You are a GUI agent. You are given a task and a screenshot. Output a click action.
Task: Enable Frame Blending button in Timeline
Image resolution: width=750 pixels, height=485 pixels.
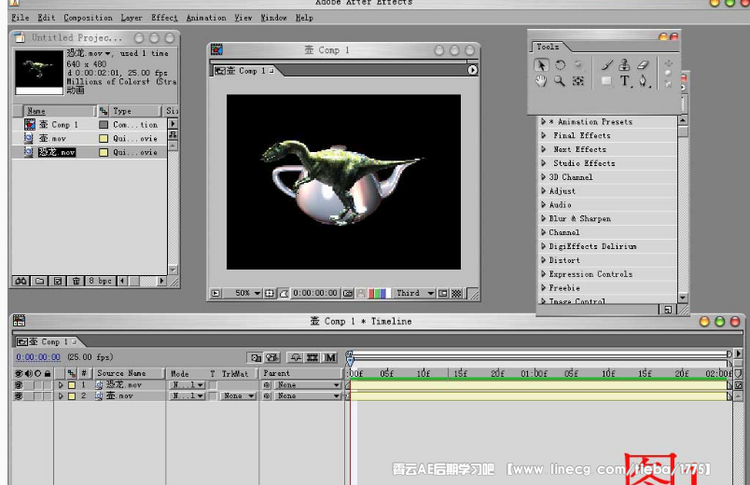pos(312,358)
